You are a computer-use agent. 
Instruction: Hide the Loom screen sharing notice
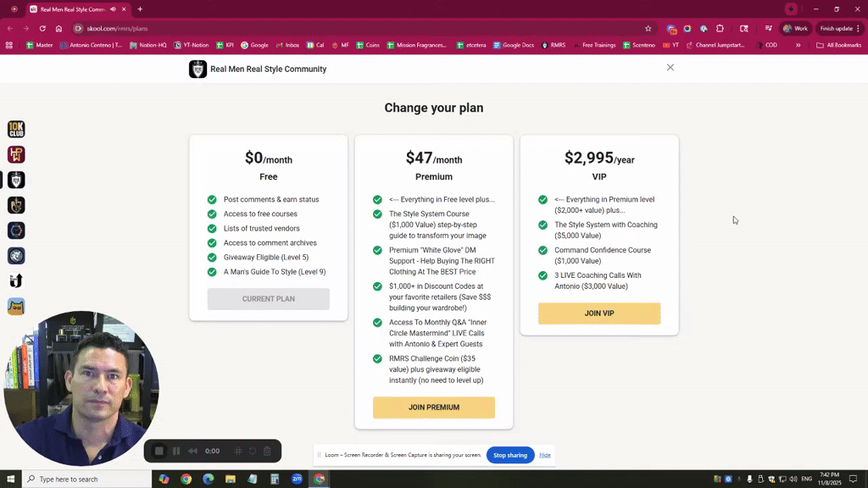click(x=545, y=455)
